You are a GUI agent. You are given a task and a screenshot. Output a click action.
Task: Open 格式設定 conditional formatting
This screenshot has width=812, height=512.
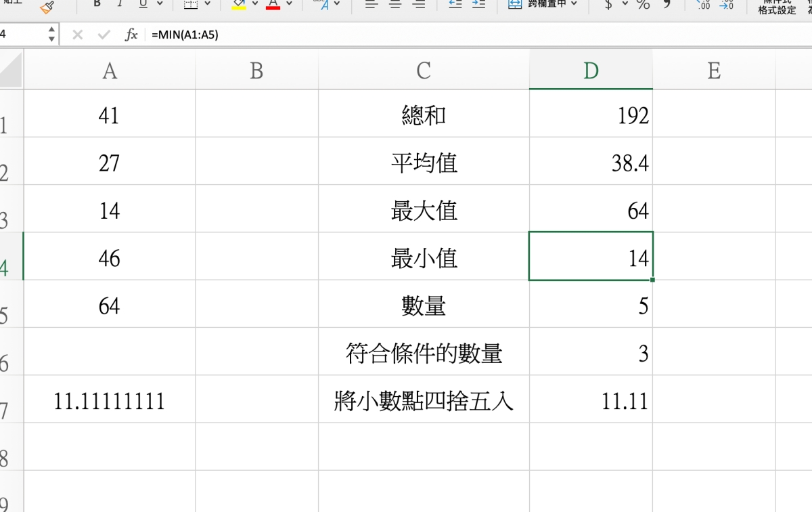pos(777,7)
